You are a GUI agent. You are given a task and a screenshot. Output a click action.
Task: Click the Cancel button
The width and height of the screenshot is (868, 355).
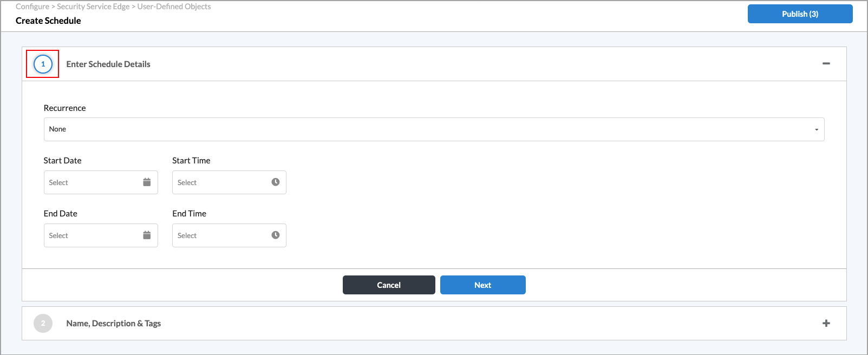click(388, 285)
